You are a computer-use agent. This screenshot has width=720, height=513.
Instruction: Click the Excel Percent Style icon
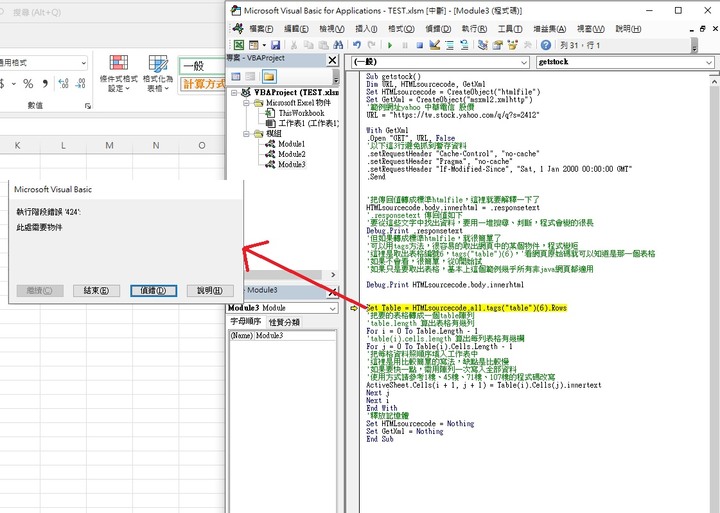click(28, 84)
